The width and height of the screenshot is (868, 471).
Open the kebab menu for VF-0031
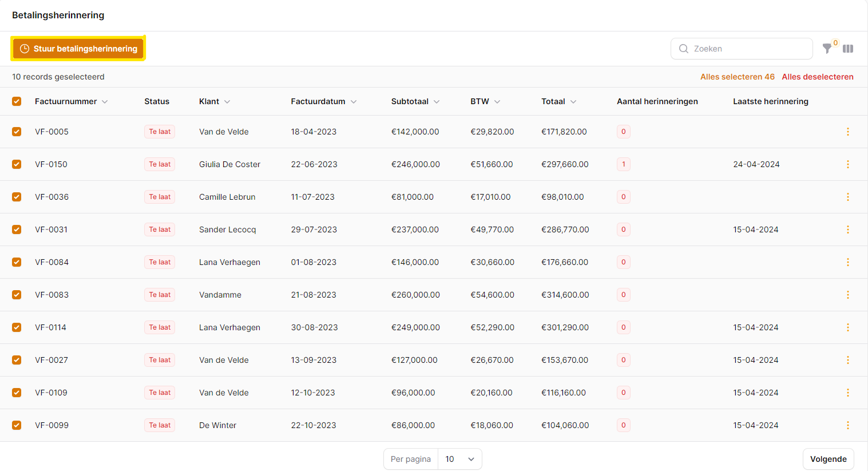(847, 229)
